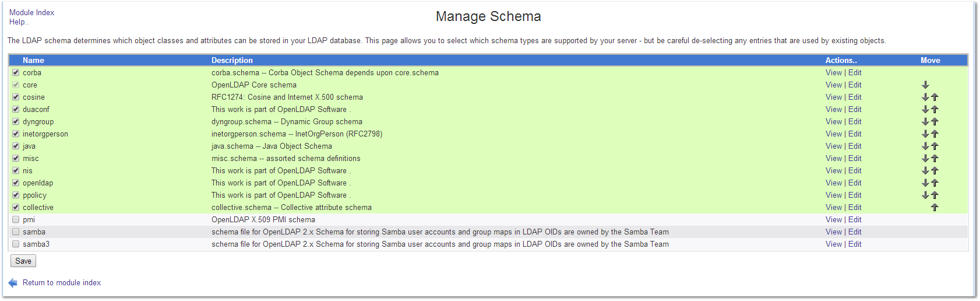Edit the openldap schema
Viewport: 980px width, 301px height.
[855, 183]
